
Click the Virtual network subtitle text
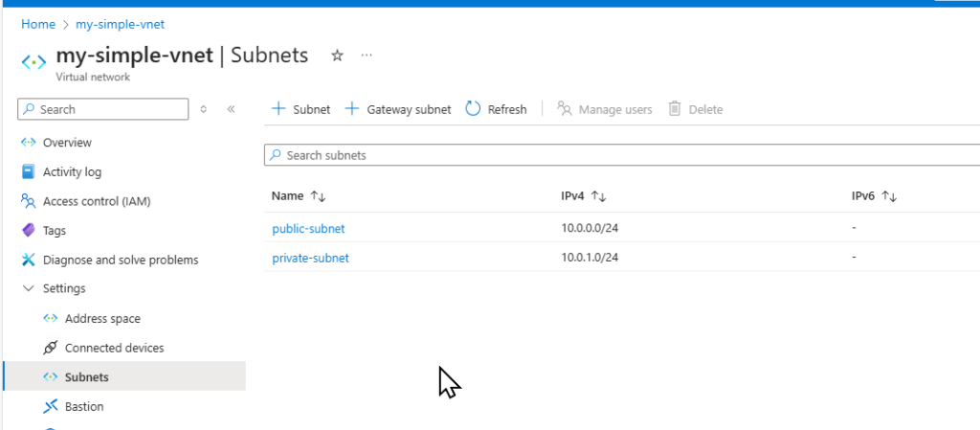coord(93,78)
